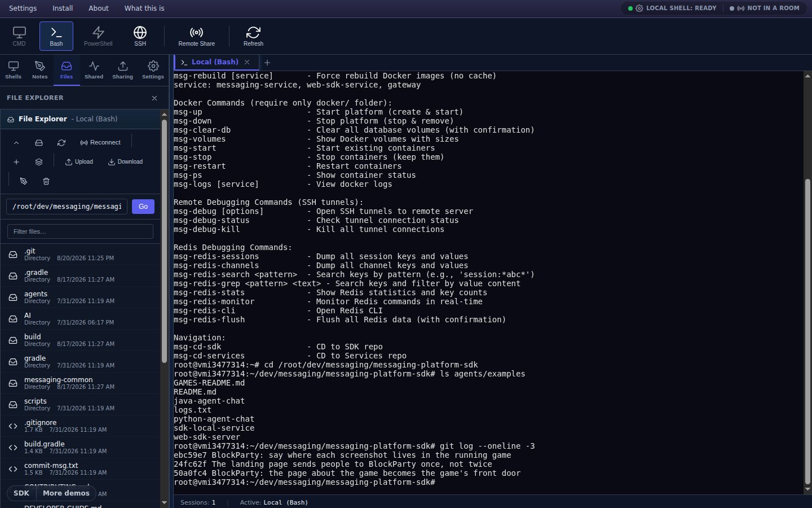Viewport: 812px width, 508px height.
Task: Click Upload in File Explorer
Action: [79, 162]
